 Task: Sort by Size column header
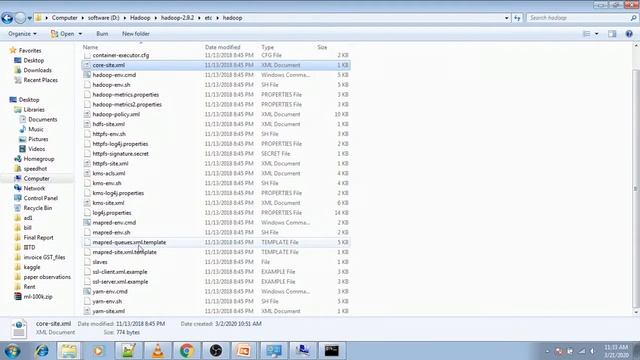[322, 47]
